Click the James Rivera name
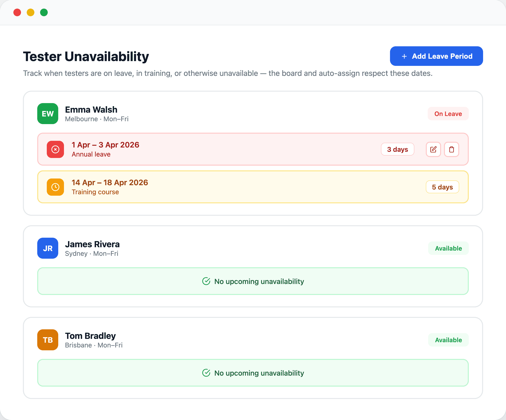The image size is (506, 420). pos(92,244)
